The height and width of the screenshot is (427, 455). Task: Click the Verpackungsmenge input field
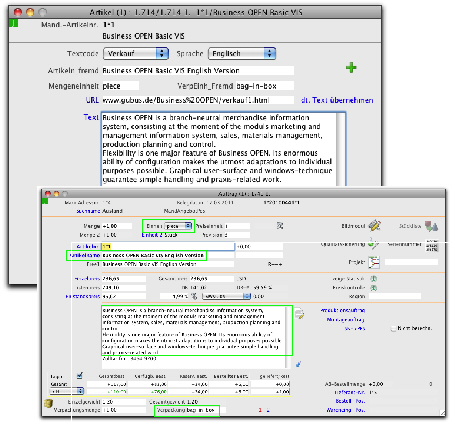[124, 410]
